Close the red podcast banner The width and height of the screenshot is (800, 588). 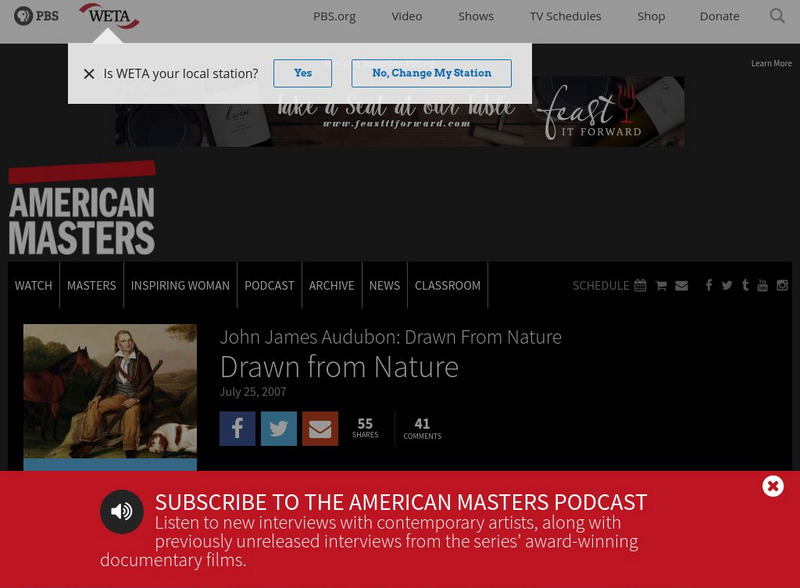coord(773,486)
